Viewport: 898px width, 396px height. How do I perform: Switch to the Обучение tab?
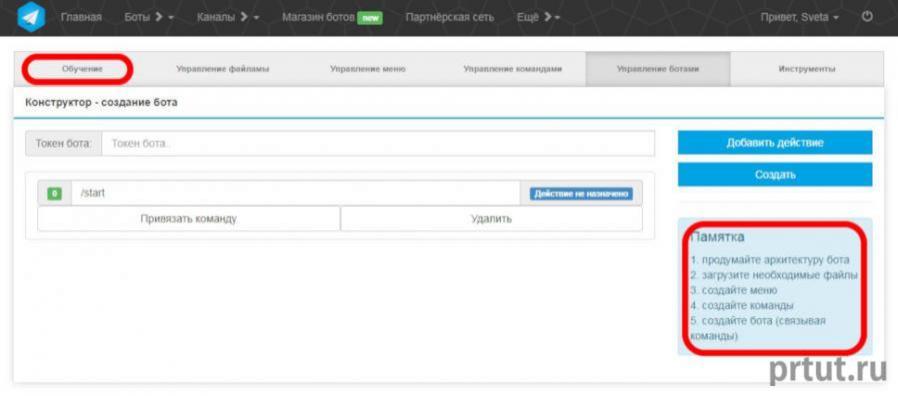[82, 69]
